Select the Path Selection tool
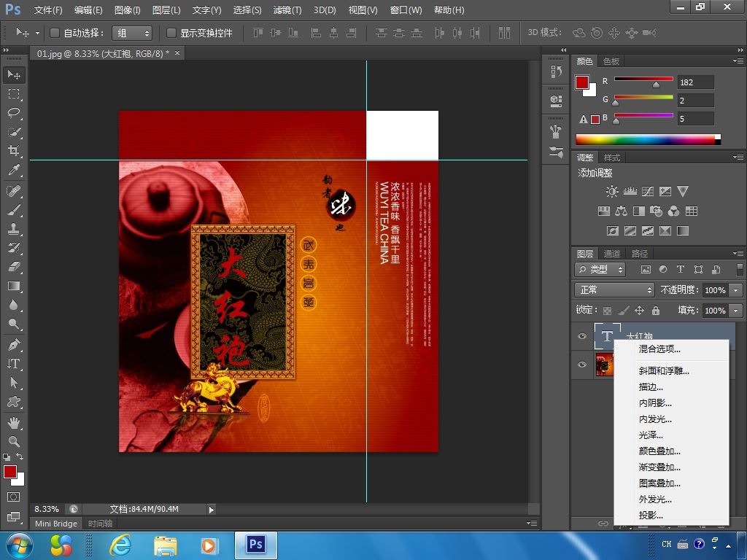 click(14, 383)
